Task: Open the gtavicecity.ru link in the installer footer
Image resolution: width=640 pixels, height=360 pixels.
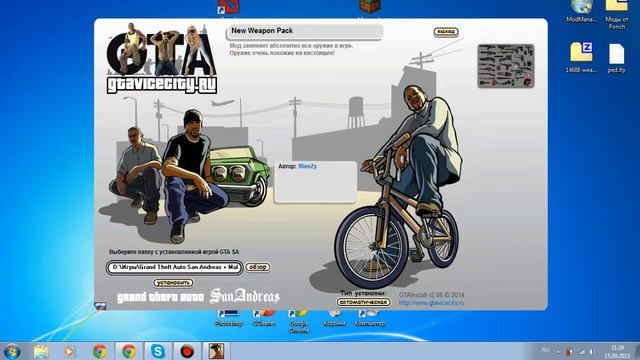Action: [x=431, y=303]
